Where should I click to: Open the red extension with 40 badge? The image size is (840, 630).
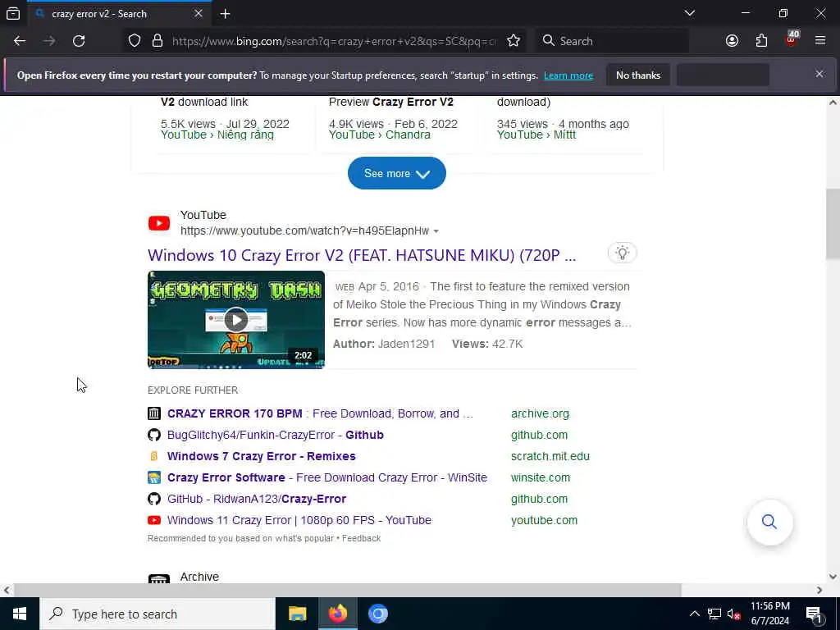792,39
